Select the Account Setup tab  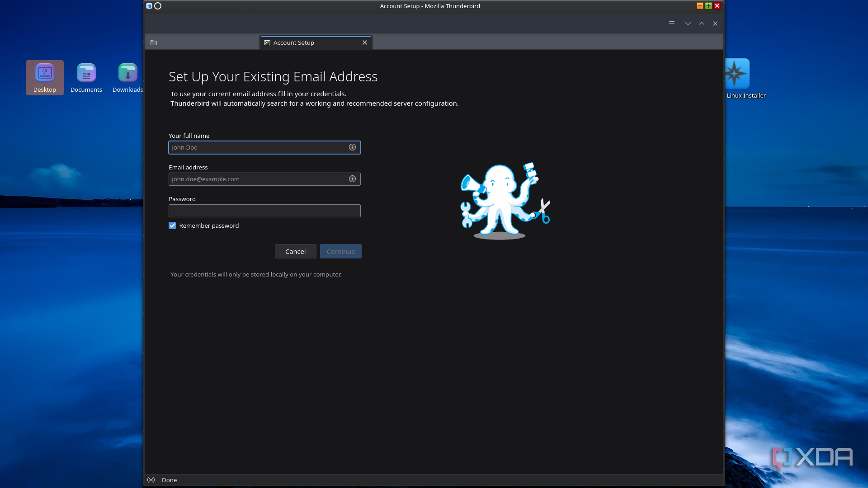click(316, 42)
